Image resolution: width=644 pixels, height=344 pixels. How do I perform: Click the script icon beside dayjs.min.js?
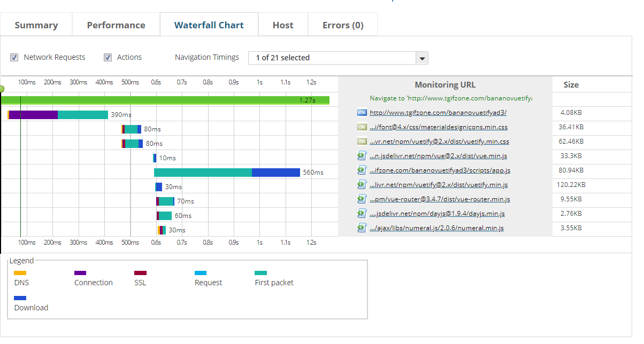tap(362, 214)
